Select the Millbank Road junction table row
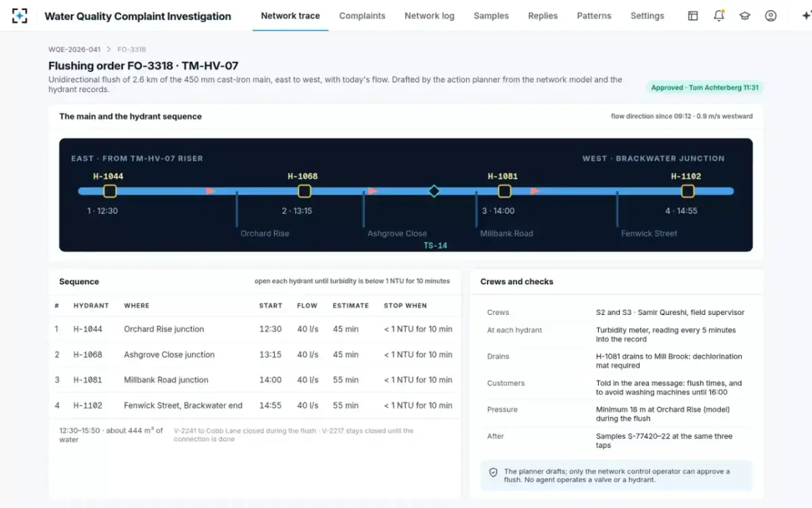Viewport: 812px width, 508px height. [255, 380]
